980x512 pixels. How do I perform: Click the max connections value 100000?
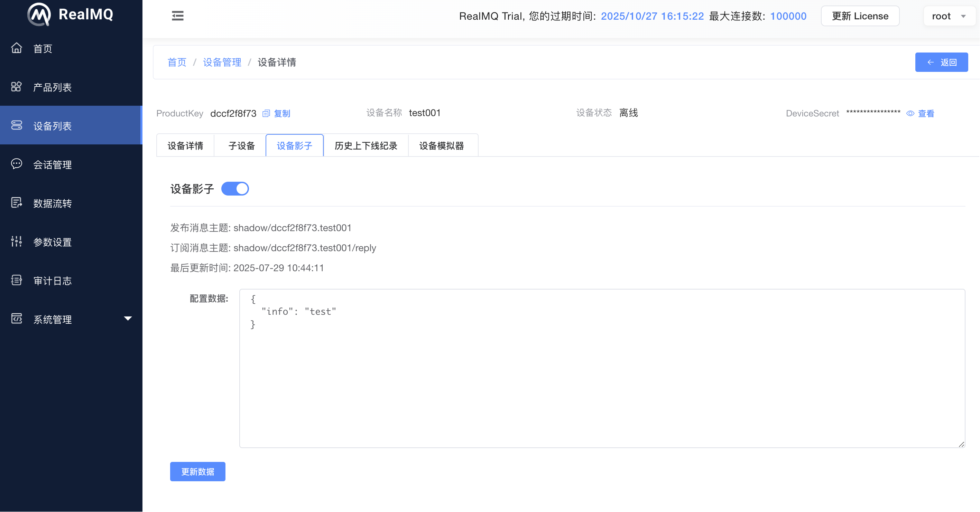tap(788, 16)
